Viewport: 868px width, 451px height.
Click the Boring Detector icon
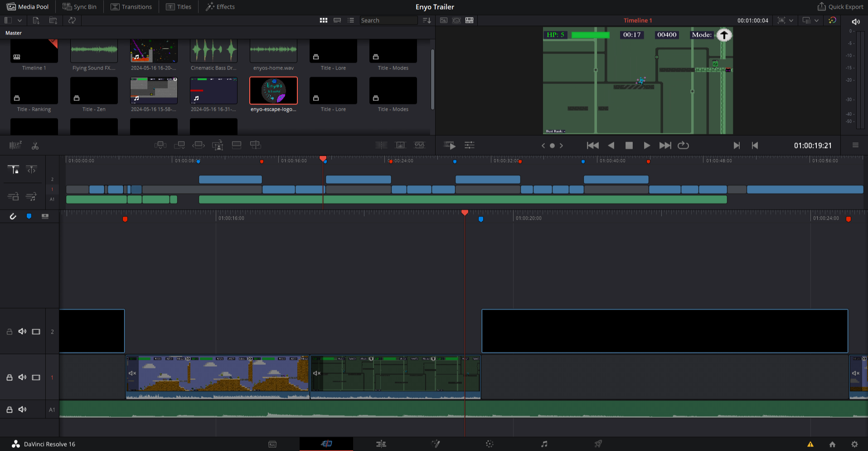coord(15,145)
